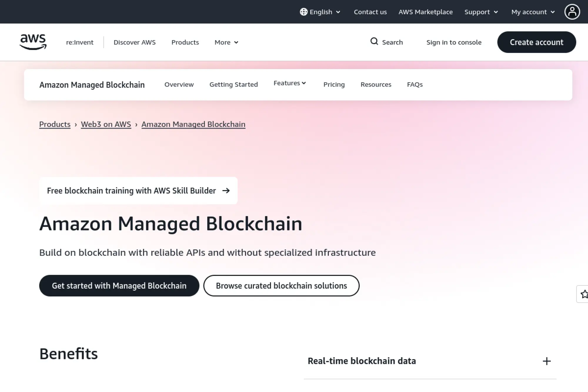This screenshot has height=392, width=588.
Task: Click the search magnifier icon
Action: [374, 42]
